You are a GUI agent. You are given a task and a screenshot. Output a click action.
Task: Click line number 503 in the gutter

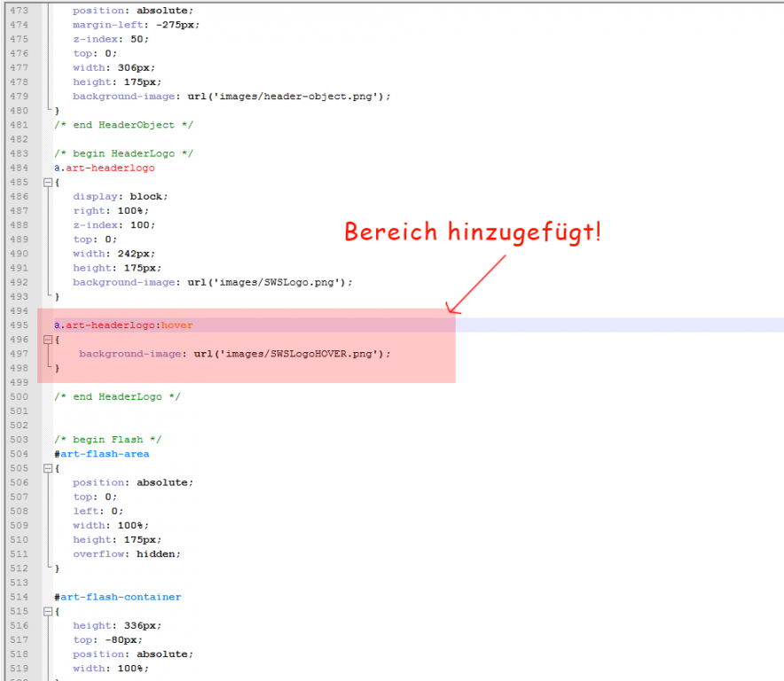pyautogui.click(x=18, y=439)
